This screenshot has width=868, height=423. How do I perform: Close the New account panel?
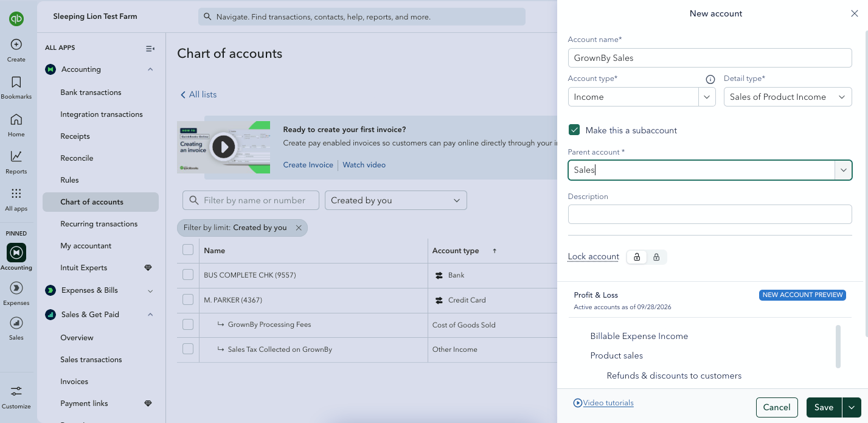tap(855, 13)
